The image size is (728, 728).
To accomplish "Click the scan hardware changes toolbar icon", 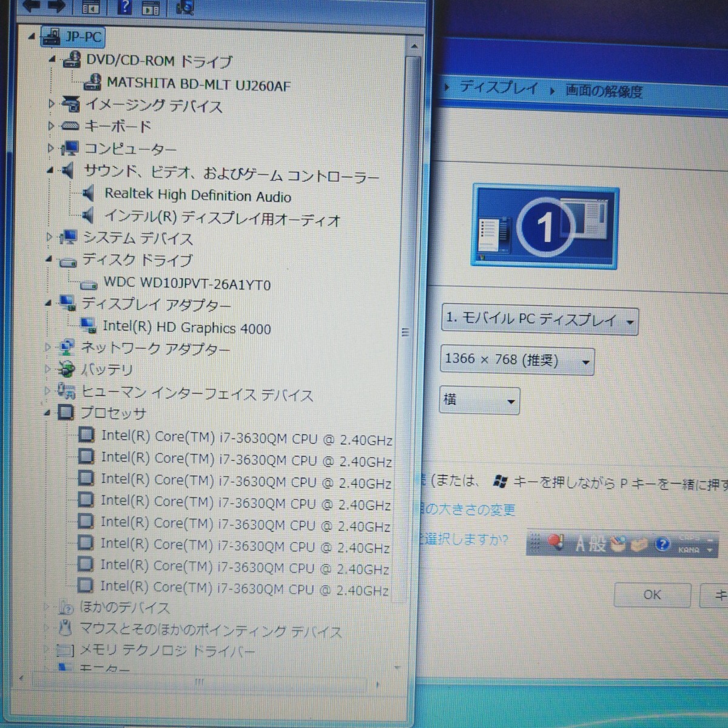I will click(184, 7).
